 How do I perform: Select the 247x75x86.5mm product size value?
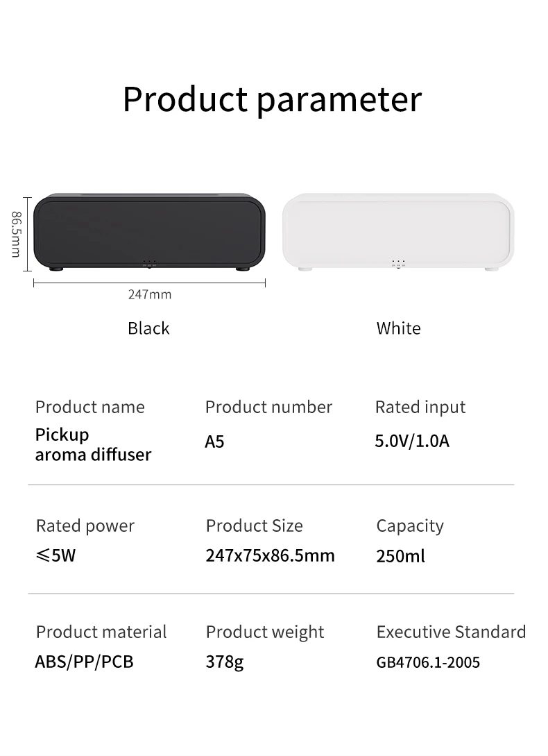tap(270, 555)
